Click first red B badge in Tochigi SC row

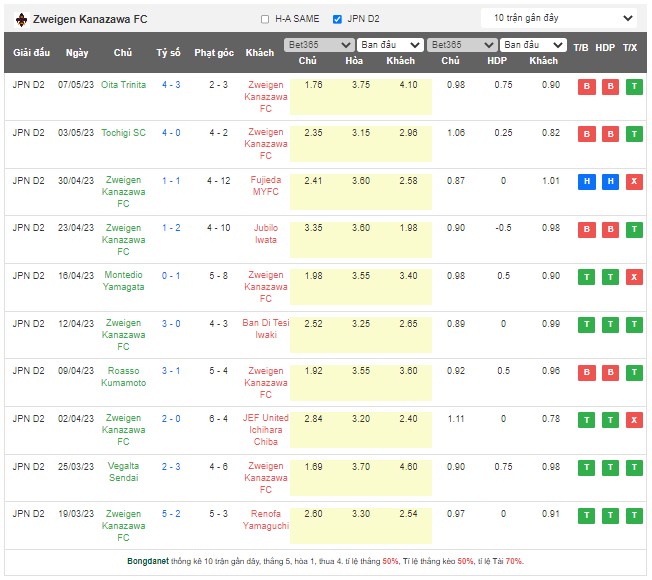pyautogui.click(x=586, y=134)
